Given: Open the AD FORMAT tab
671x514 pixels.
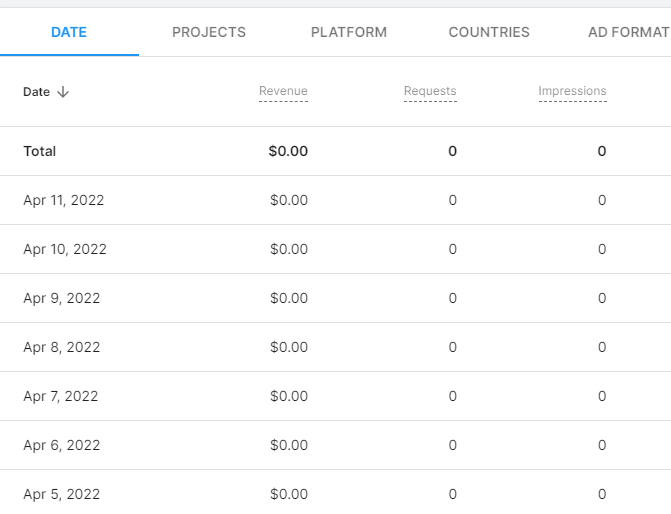Looking at the screenshot, I should tap(628, 32).
